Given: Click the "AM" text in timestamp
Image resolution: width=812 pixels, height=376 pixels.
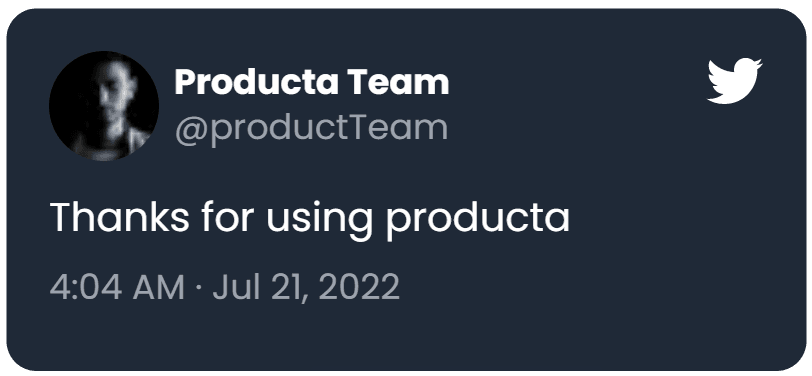Looking at the screenshot, I should pos(158,287).
